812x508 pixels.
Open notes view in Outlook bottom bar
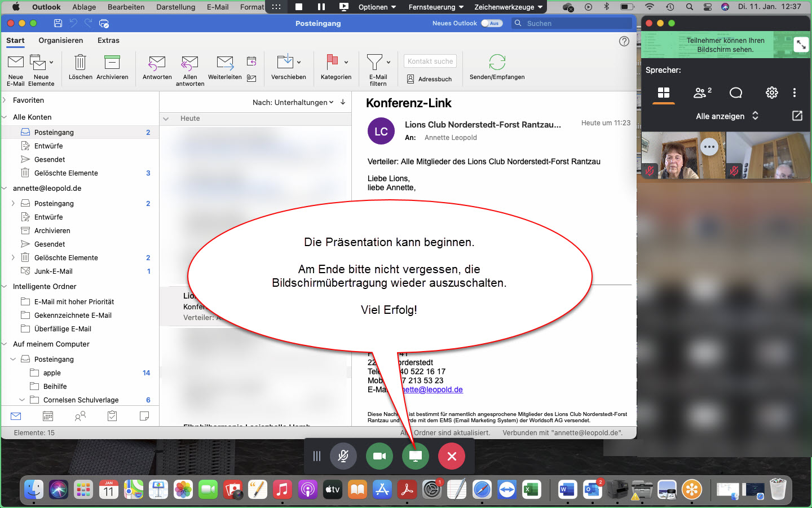pos(144,416)
